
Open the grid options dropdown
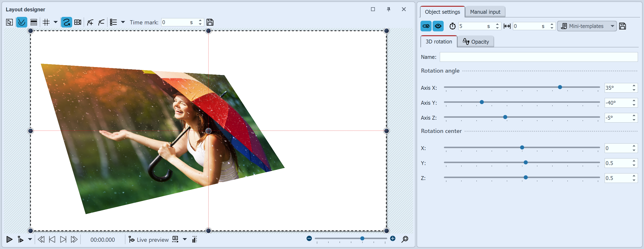(x=56, y=22)
